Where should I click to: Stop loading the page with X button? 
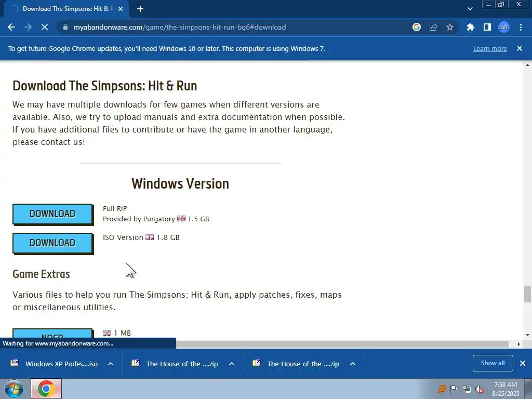45,27
